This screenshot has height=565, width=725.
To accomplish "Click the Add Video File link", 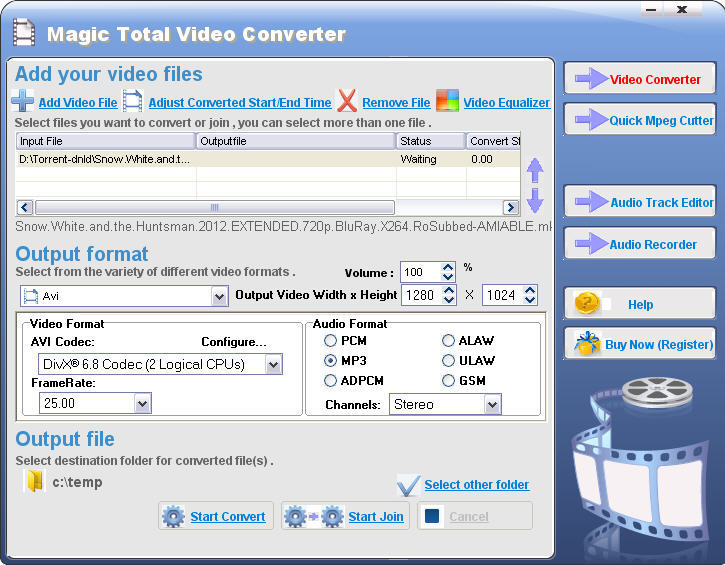I will tap(78, 103).
